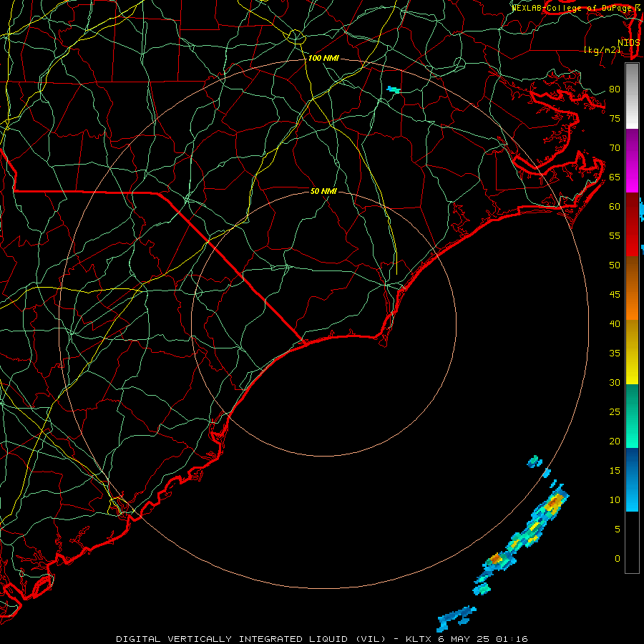Select the magenta-purple segment of the color bar
Viewport: 644px width, 644px height.
tap(632, 161)
